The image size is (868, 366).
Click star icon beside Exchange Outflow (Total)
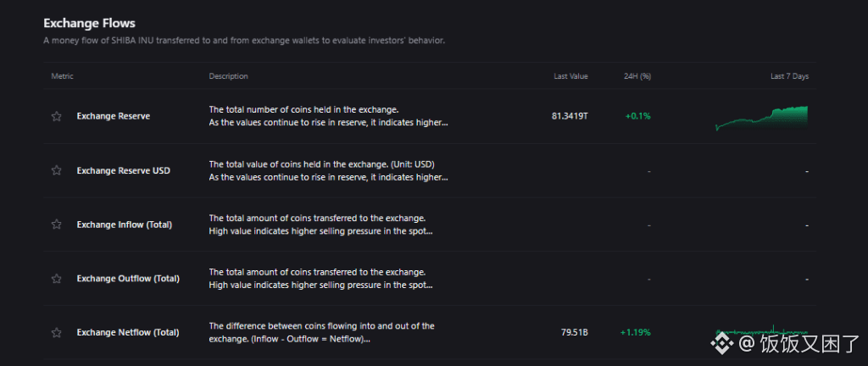click(57, 278)
